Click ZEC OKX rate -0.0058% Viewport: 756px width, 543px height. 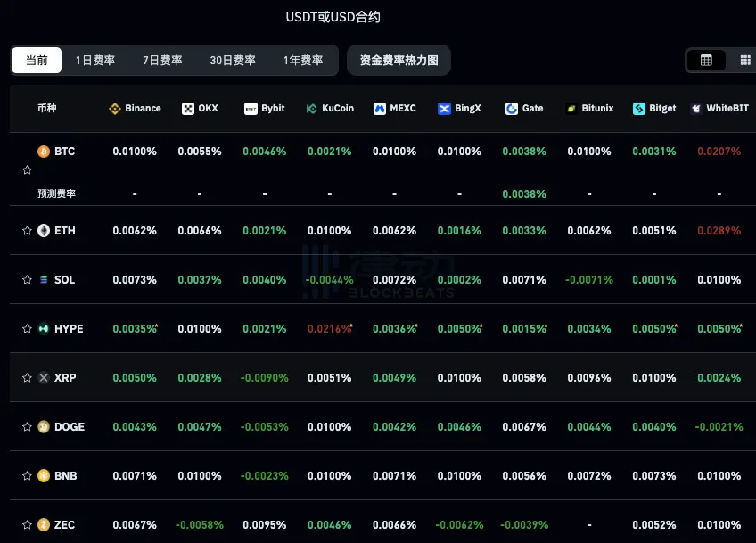[200, 524]
